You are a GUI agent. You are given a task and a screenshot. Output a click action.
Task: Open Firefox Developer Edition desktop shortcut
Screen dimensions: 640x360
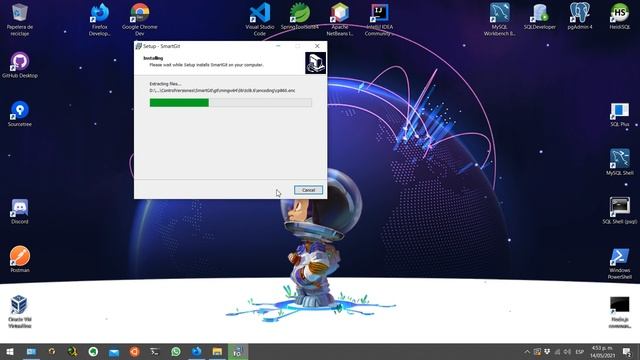pos(100,20)
